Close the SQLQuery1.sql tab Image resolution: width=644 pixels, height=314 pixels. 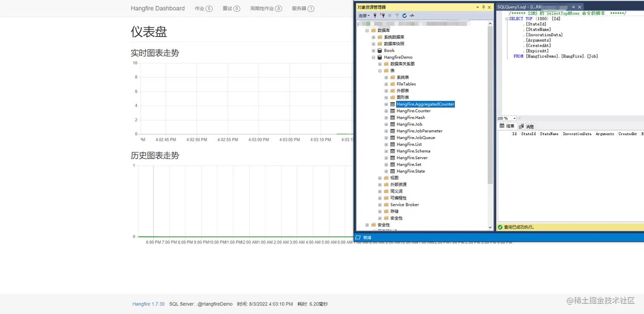click(579, 7)
